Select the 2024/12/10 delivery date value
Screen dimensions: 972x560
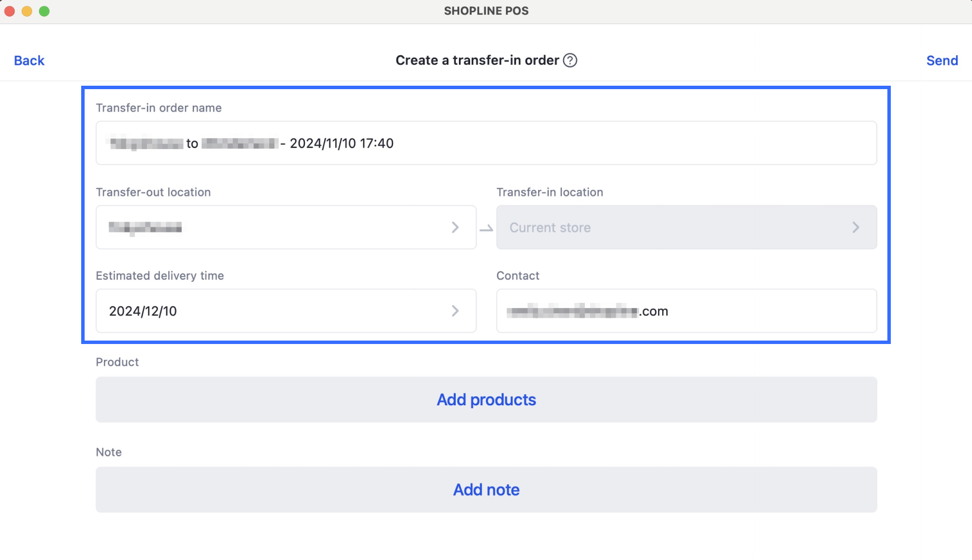pyautogui.click(x=143, y=311)
